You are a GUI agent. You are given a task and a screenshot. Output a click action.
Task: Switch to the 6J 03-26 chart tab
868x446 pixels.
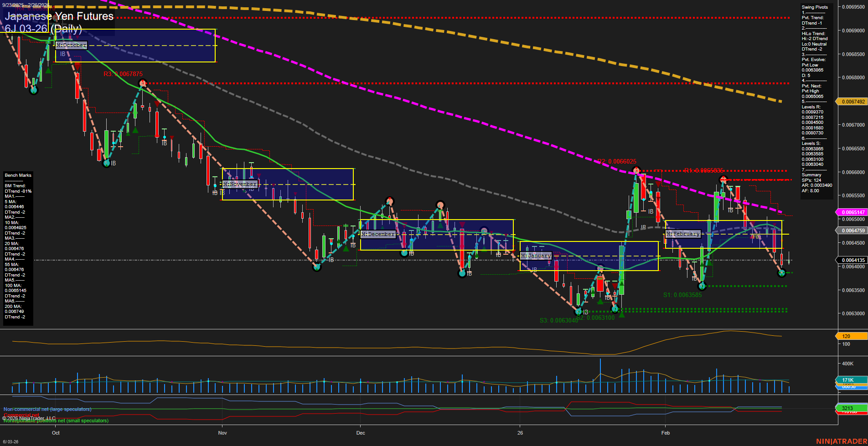pyautogui.click(x=10, y=441)
